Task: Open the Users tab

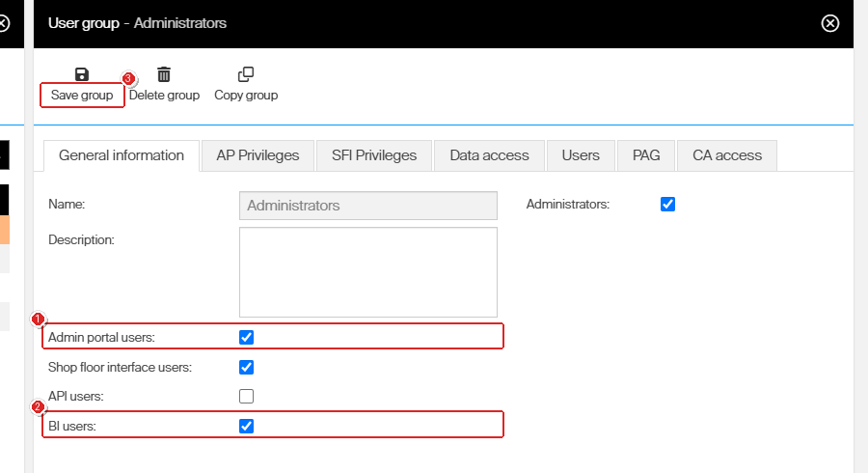Action: (581, 155)
